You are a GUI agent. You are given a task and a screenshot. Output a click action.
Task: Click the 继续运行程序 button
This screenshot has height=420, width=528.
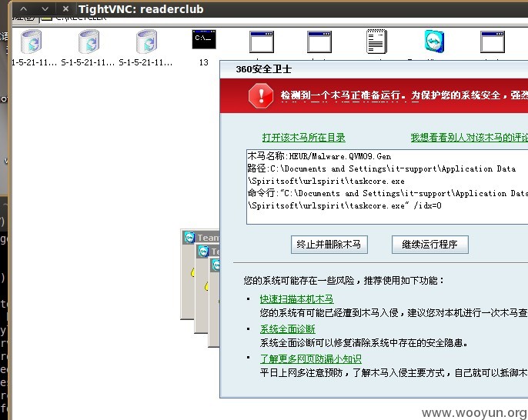point(429,245)
